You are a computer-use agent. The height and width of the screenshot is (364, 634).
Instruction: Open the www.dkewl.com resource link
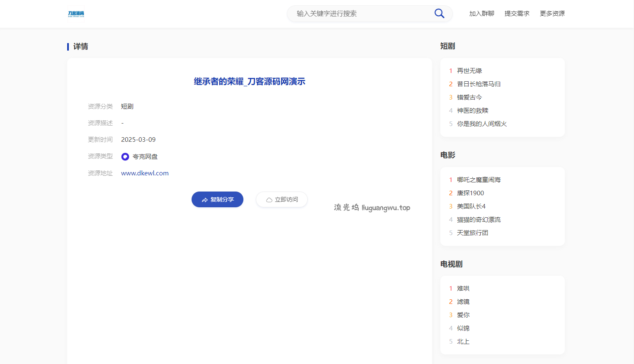(145, 173)
